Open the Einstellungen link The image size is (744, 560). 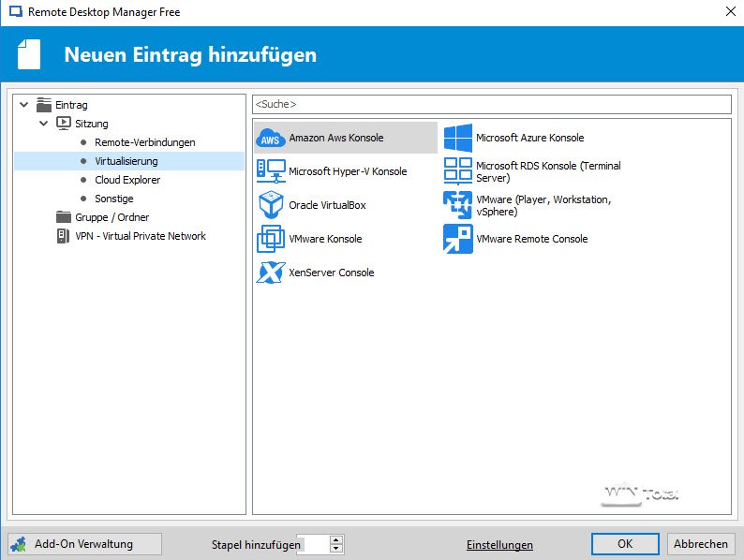(x=499, y=545)
